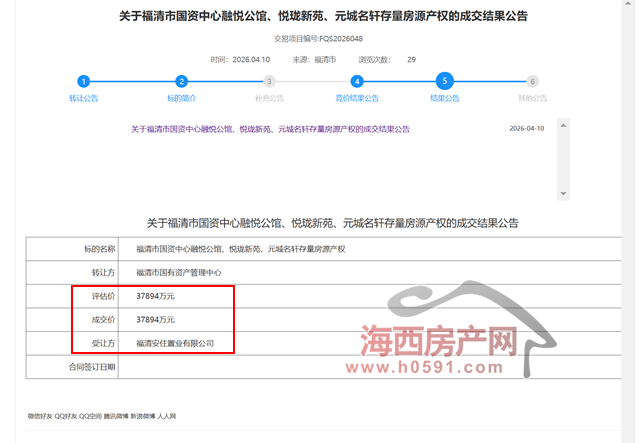Click greyed step 3 circle 补充公告

(x=268, y=81)
